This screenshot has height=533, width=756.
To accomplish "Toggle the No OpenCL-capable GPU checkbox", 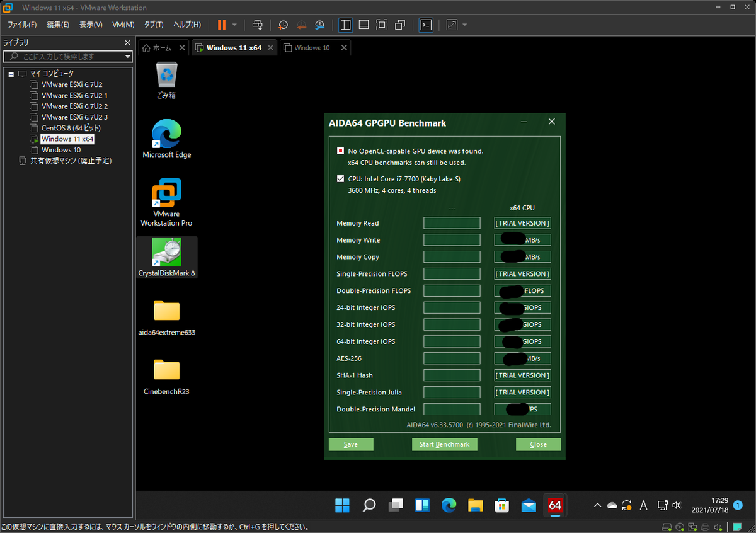I will tap(341, 151).
